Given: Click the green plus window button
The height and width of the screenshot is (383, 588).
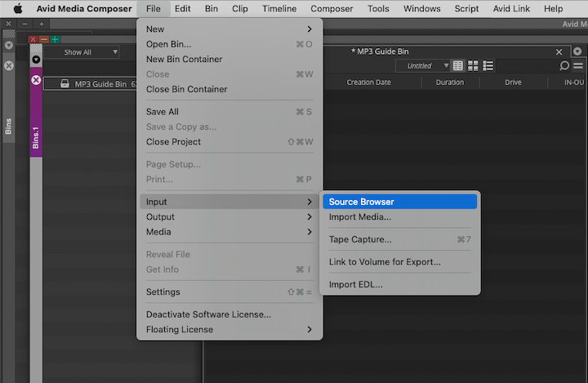Looking at the screenshot, I should click(x=56, y=39).
